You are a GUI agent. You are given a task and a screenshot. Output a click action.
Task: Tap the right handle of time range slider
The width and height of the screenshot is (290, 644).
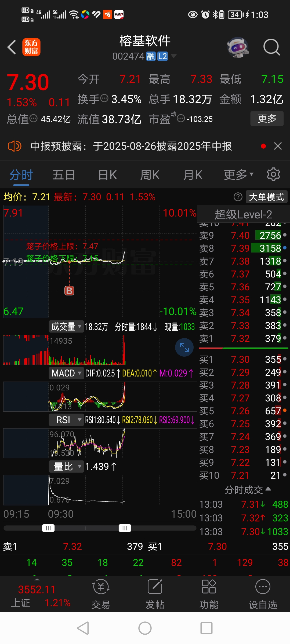click(x=125, y=528)
